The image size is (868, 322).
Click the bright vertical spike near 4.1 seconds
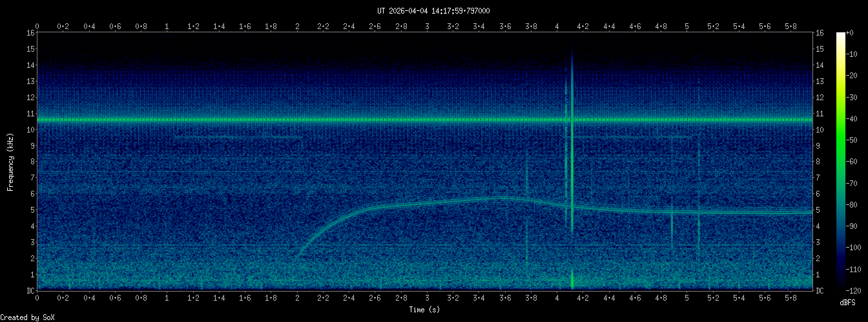coord(572,162)
